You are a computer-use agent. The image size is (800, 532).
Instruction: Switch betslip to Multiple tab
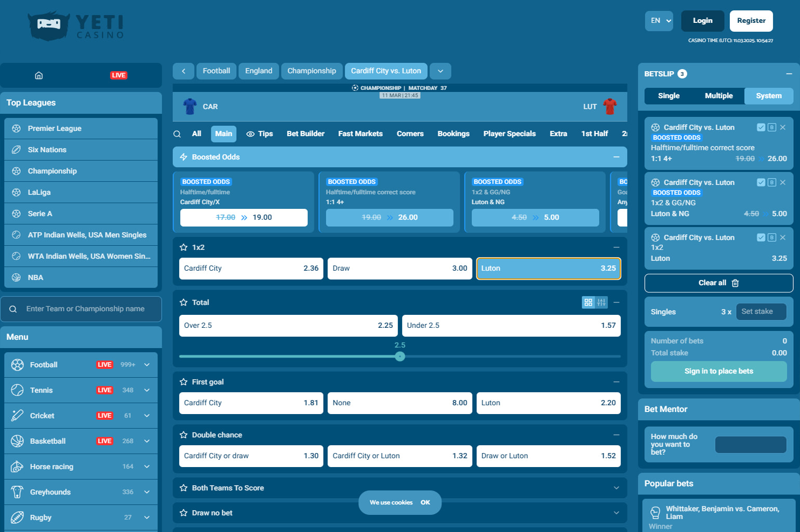tap(719, 96)
